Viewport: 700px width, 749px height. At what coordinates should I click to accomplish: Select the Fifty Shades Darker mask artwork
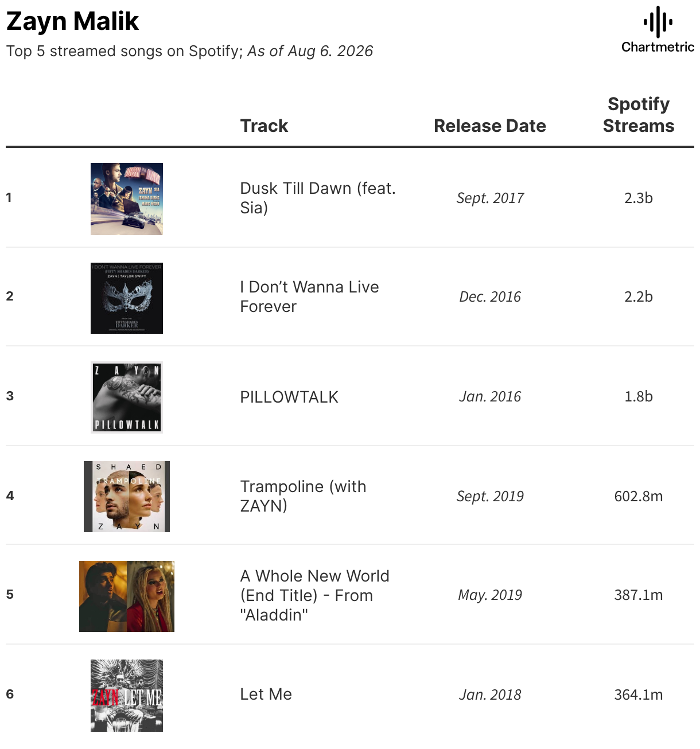click(127, 298)
